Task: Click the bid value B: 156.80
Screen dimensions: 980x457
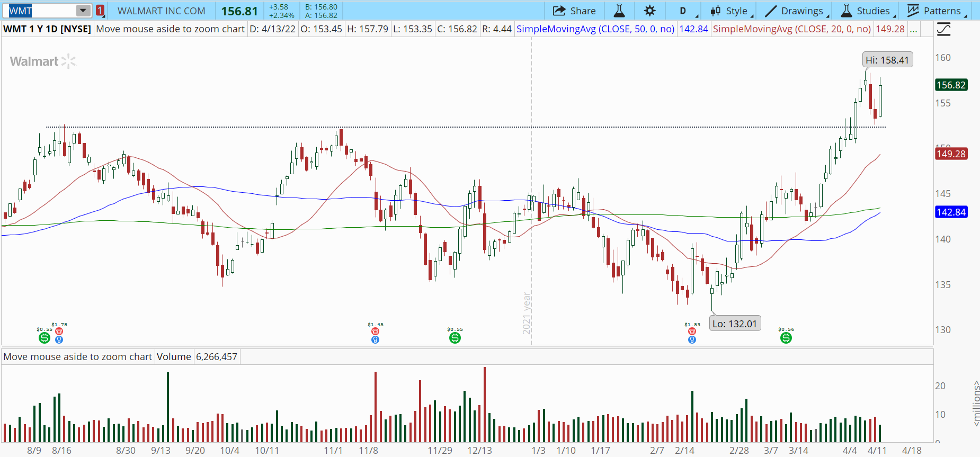Action: [x=321, y=7]
